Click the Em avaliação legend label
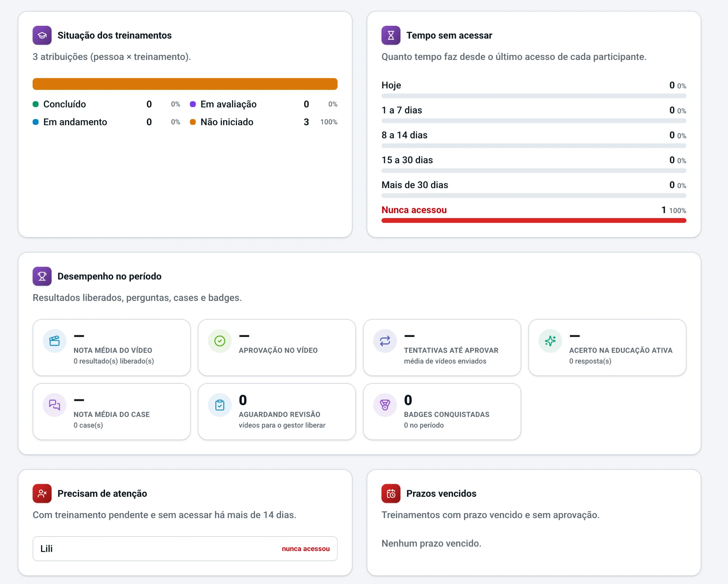This screenshot has width=728, height=584. tap(229, 104)
